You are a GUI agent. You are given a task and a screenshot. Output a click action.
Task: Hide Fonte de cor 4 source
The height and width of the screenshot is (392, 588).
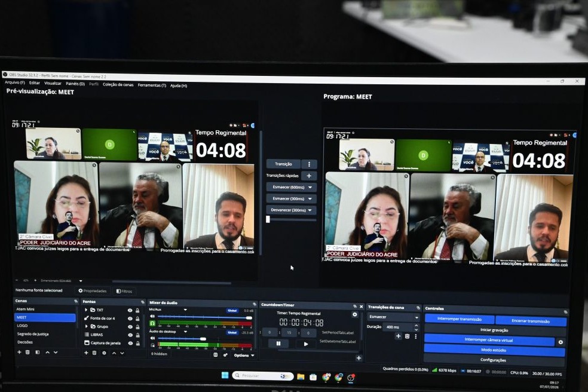130,318
